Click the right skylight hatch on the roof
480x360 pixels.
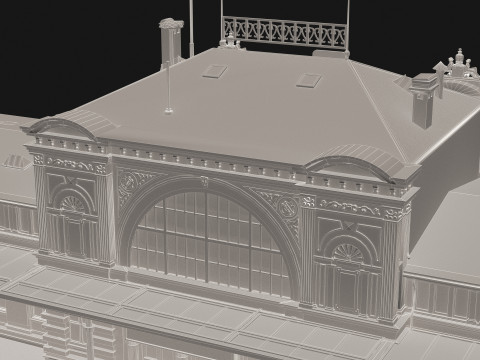coord(309,80)
